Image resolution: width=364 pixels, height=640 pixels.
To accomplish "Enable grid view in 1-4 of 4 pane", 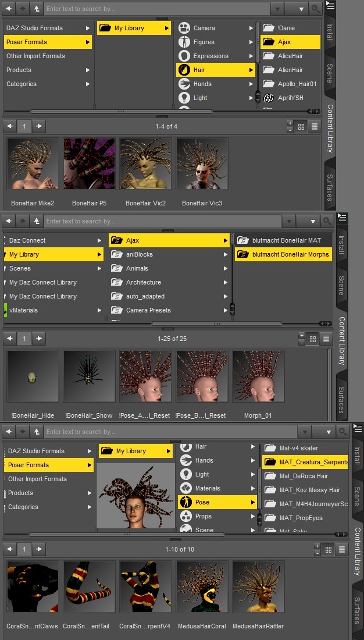I will pyautogui.click(x=301, y=126).
